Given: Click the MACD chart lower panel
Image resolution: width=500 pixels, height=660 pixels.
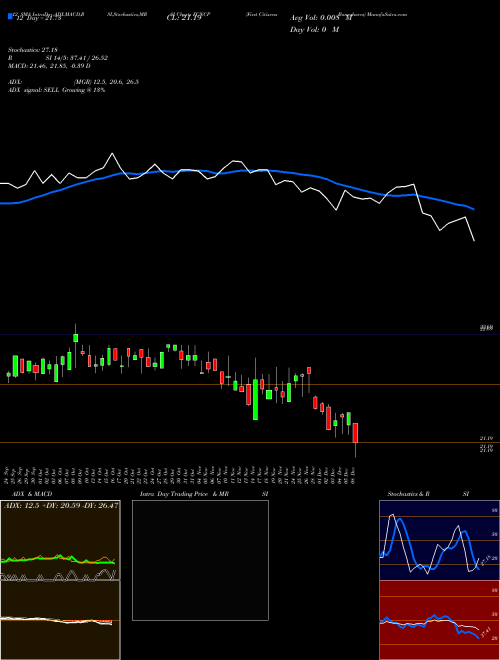Looking at the screenshot, I should [60, 620].
